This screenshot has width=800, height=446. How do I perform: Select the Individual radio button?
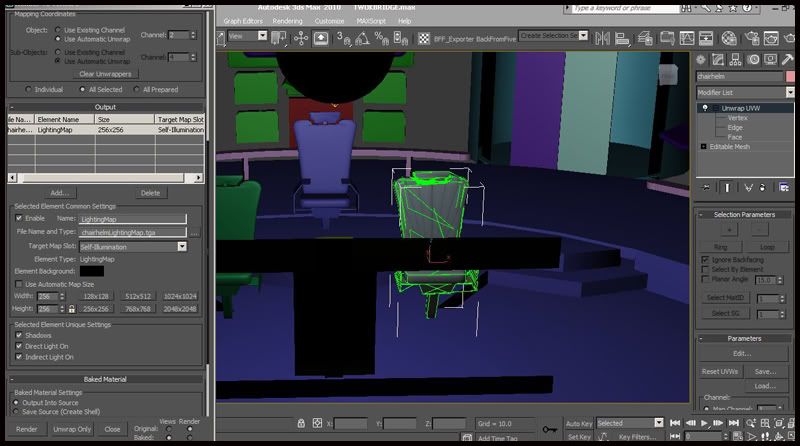[29, 89]
